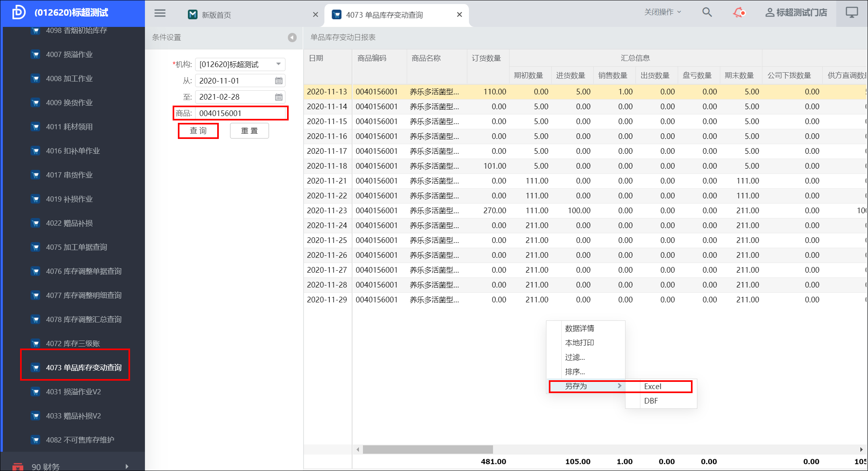Viewport: 868px width, 471px height.
Task: Click the 2020-11-29 date cell
Action: (327, 300)
